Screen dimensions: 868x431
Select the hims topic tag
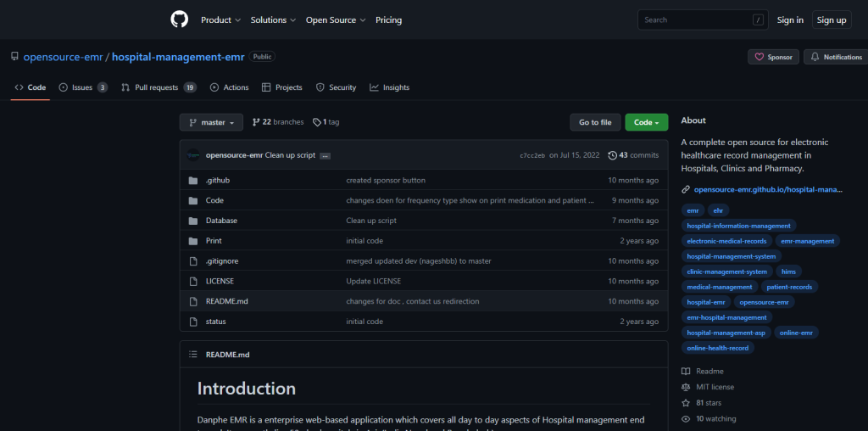click(x=788, y=271)
